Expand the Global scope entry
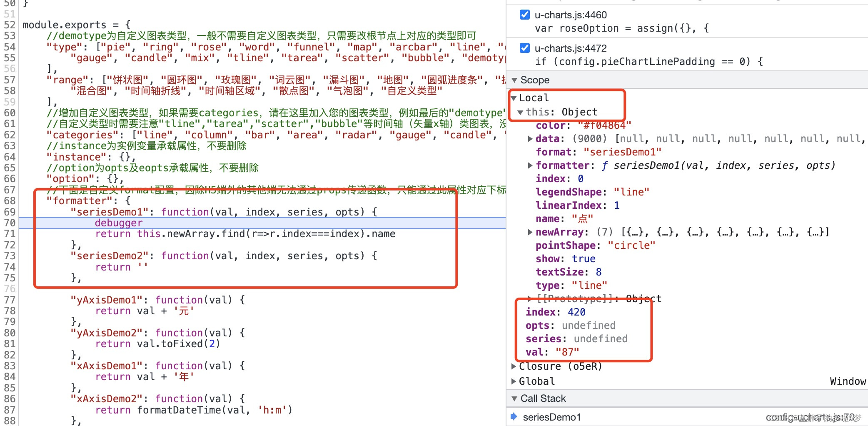The width and height of the screenshot is (868, 426). (x=514, y=381)
